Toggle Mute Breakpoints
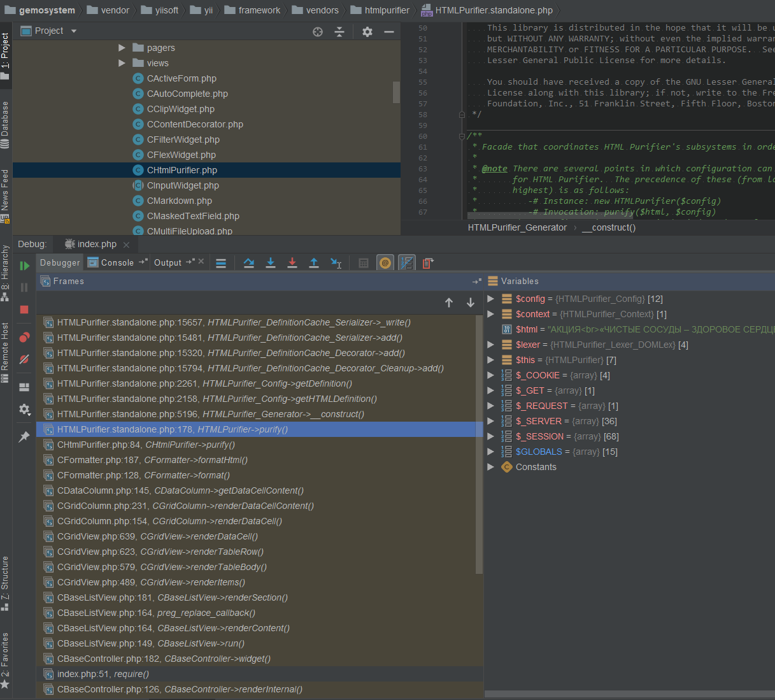The height and width of the screenshot is (700, 775). (24, 359)
